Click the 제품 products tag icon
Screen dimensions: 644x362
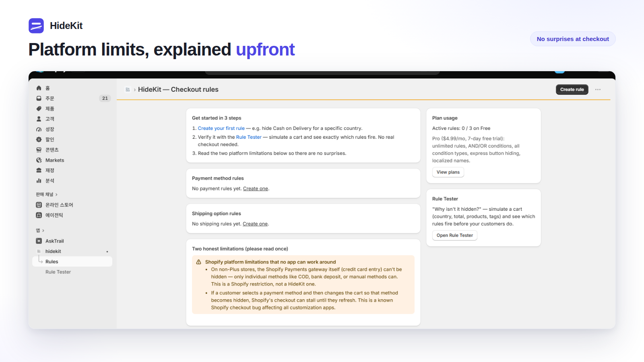pos(39,109)
